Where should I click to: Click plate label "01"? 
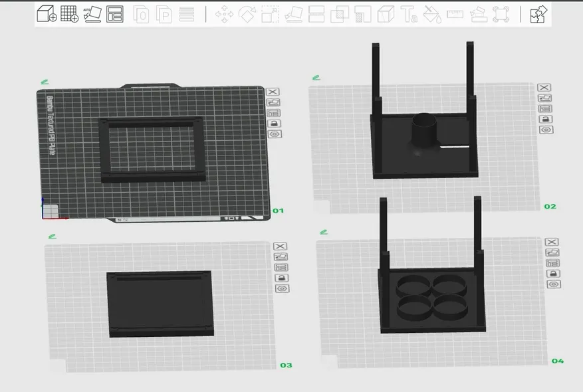[278, 211]
